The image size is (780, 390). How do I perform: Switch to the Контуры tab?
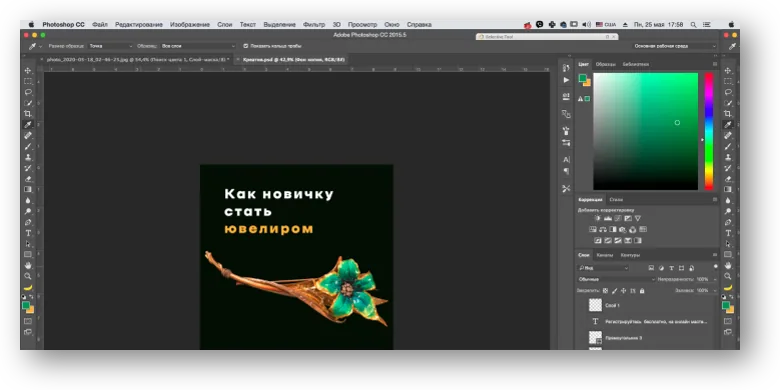tap(630, 255)
